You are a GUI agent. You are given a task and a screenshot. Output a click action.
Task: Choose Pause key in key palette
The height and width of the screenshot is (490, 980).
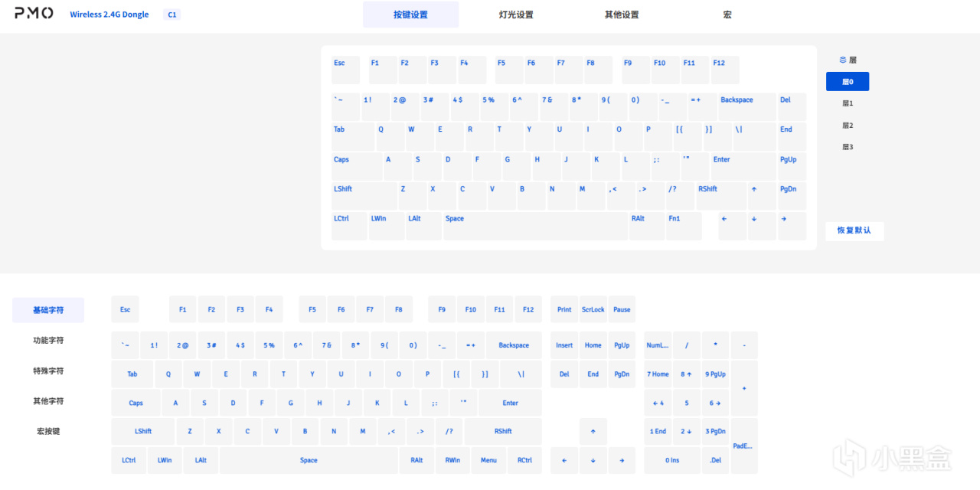(x=622, y=309)
